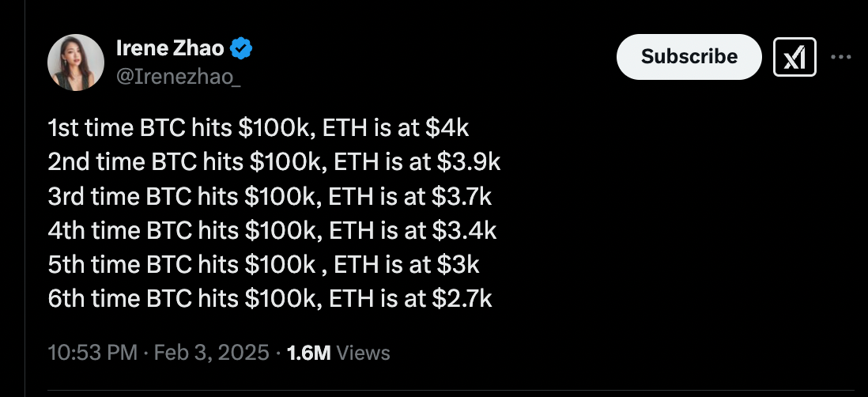The image size is (868, 397).
Task: Click the Views label
Action: point(363,352)
